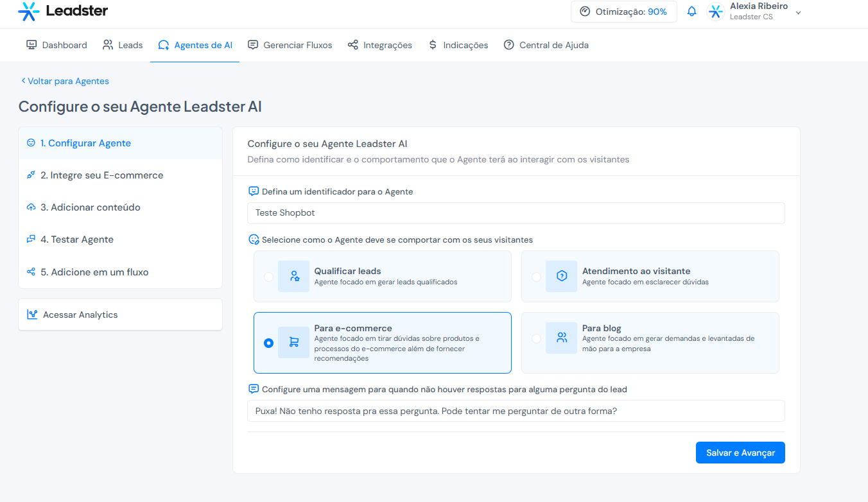The width and height of the screenshot is (868, 502).
Task: Expand the user account dropdown chevron
Action: click(798, 12)
